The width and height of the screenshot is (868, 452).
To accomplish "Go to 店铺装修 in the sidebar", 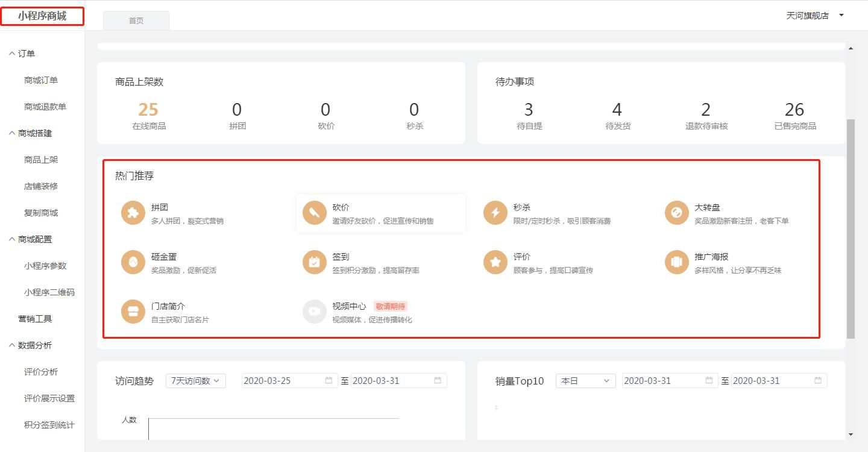I will (x=41, y=186).
